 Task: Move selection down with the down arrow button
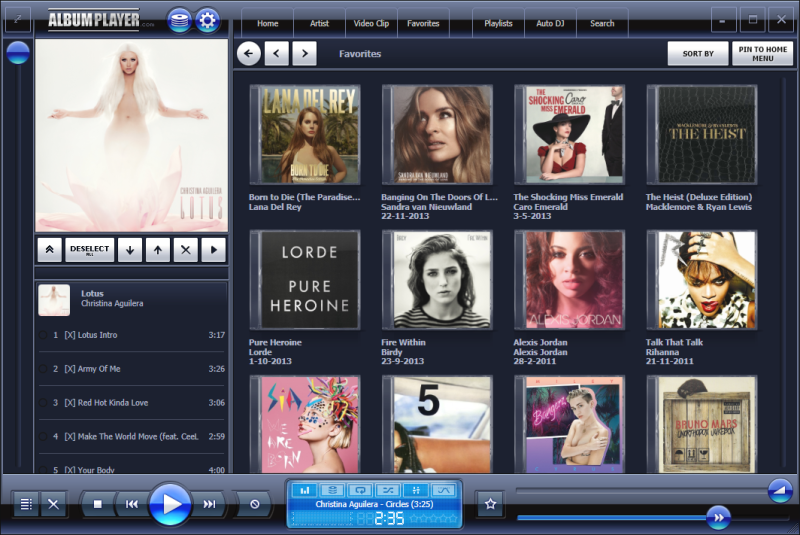130,250
